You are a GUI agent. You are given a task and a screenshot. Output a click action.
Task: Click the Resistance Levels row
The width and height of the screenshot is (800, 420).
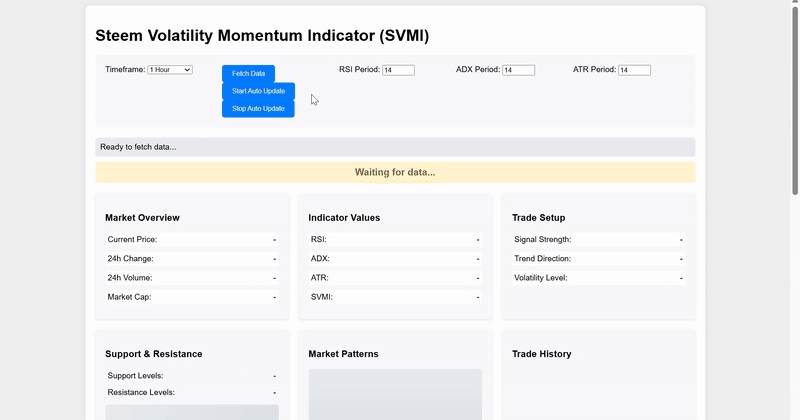pyautogui.click(x=192, y=392)
